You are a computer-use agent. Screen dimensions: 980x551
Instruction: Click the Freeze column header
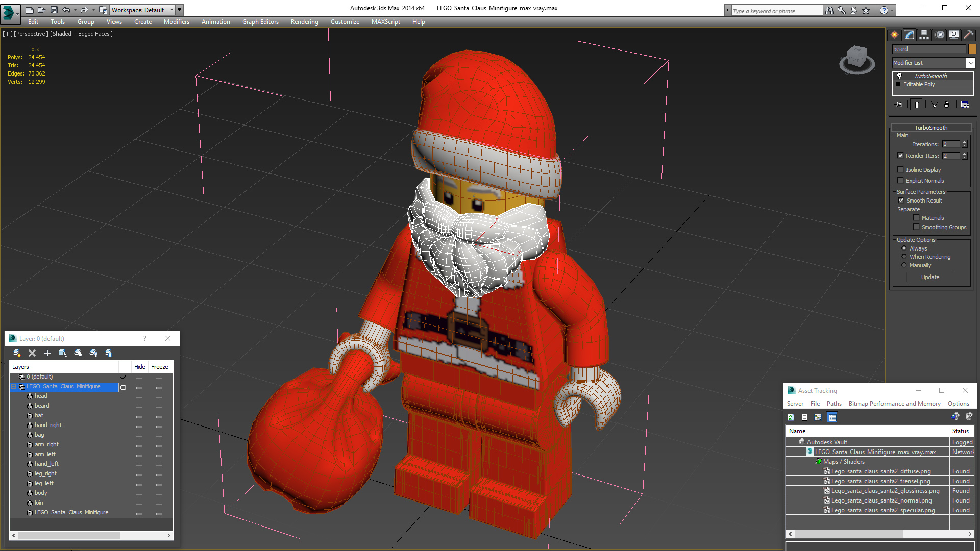point(159,367)
